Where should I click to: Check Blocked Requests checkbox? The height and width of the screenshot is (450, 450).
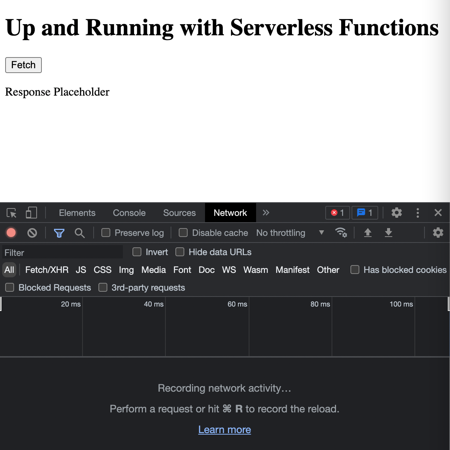tap(10, 287)
